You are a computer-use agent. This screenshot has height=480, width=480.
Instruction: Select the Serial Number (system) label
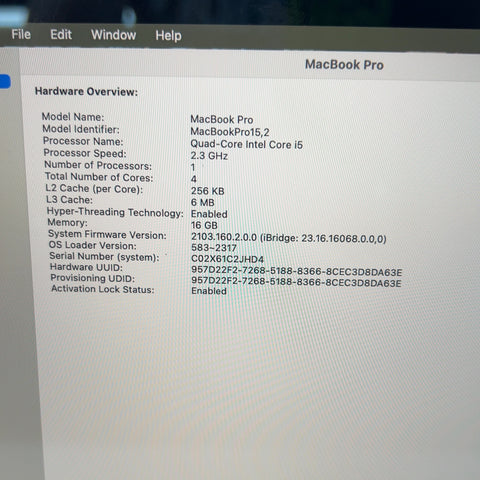[x=104, y=257]
